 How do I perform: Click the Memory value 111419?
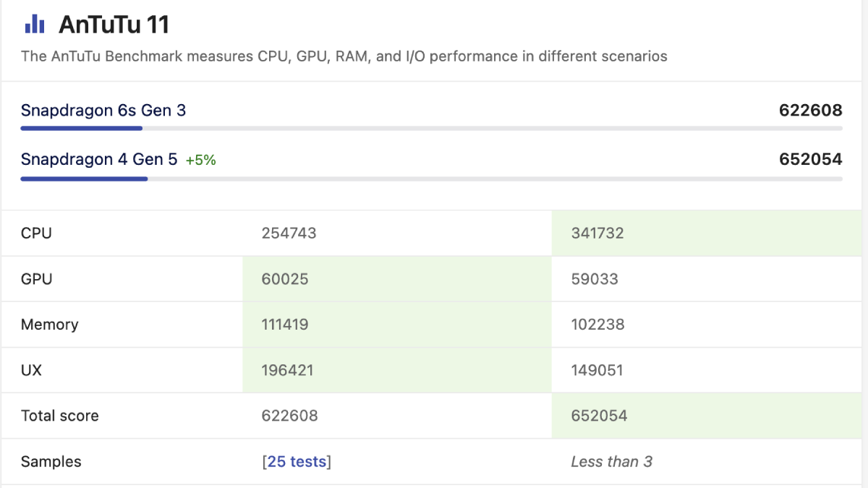(x=285, y=325)
